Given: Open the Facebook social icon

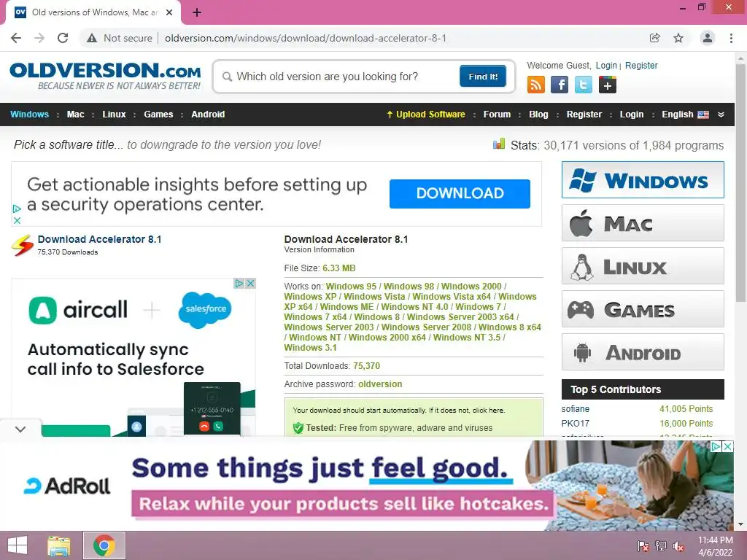Looking at the screenshot, I should pyautogui.click(x=560, y=85).
